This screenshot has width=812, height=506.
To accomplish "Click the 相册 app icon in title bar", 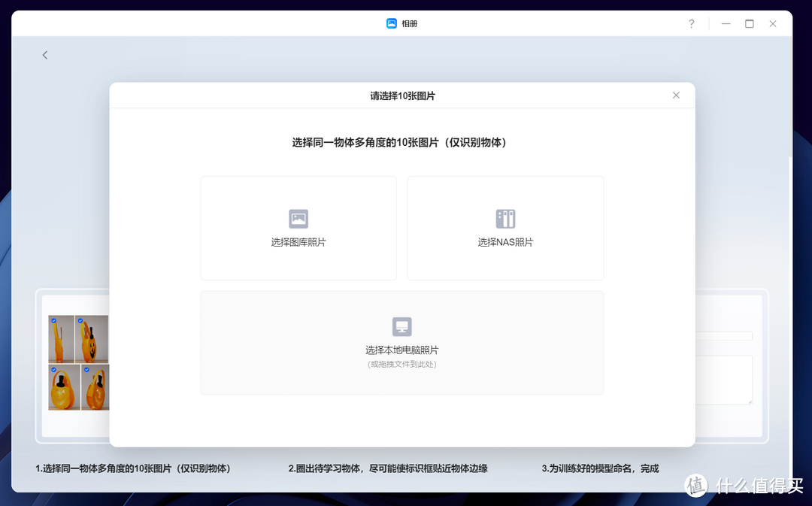I will coord(390,23).
